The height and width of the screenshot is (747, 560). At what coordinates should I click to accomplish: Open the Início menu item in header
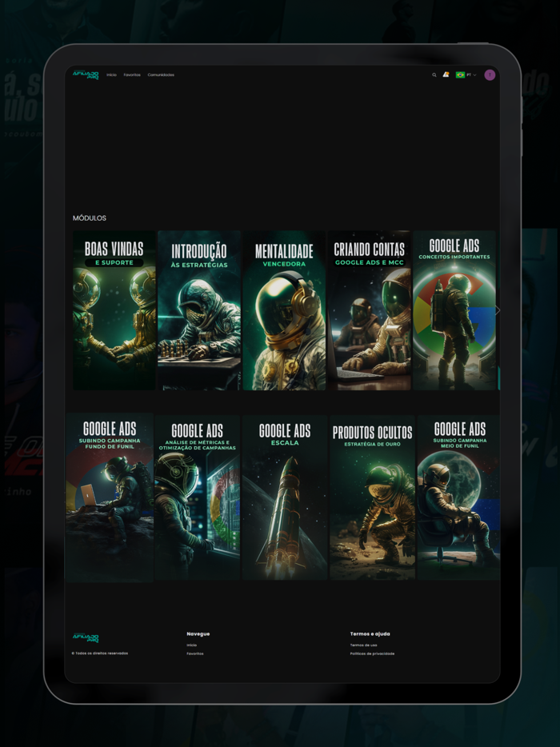(111, 75)
